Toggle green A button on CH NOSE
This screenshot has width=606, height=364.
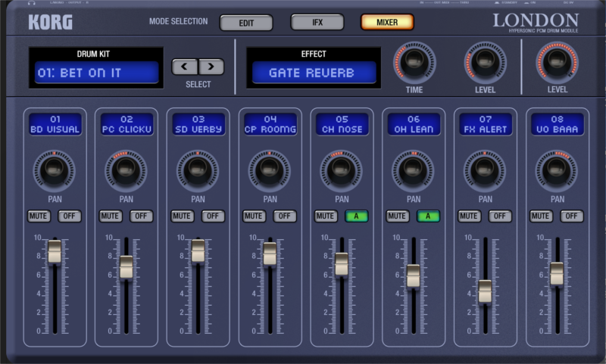click(x=357, y=216)
